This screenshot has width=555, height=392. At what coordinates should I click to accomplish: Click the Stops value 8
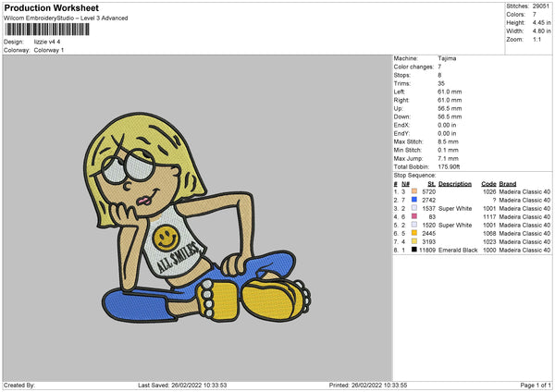439,75
